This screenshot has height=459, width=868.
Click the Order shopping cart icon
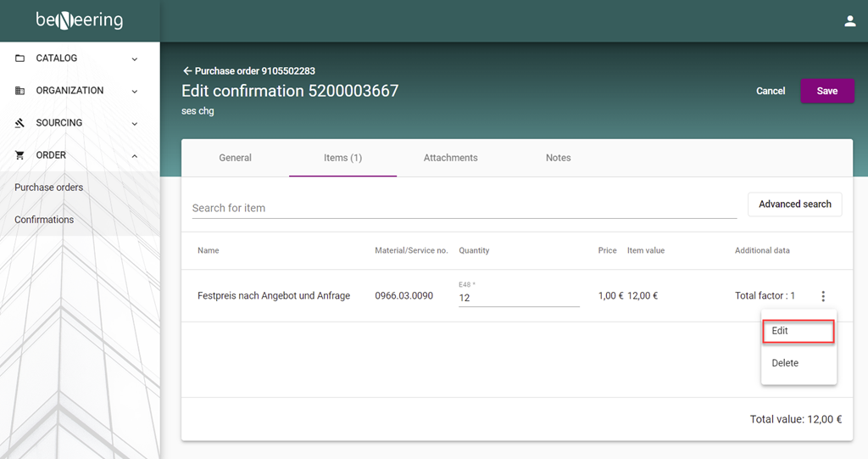20,155
